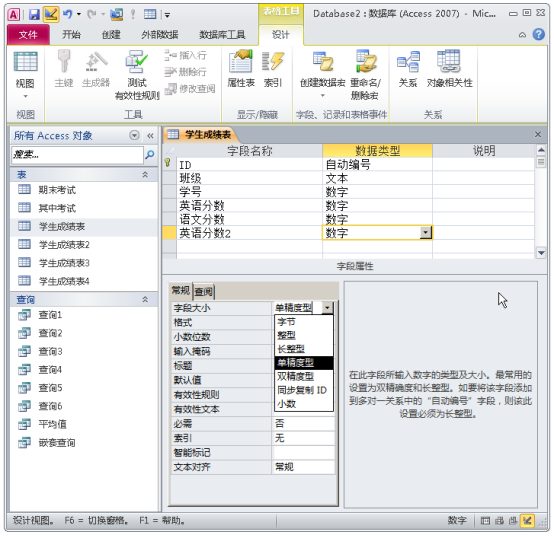
Task: Open the 属性表 property sheet
Action: point(241,69)
